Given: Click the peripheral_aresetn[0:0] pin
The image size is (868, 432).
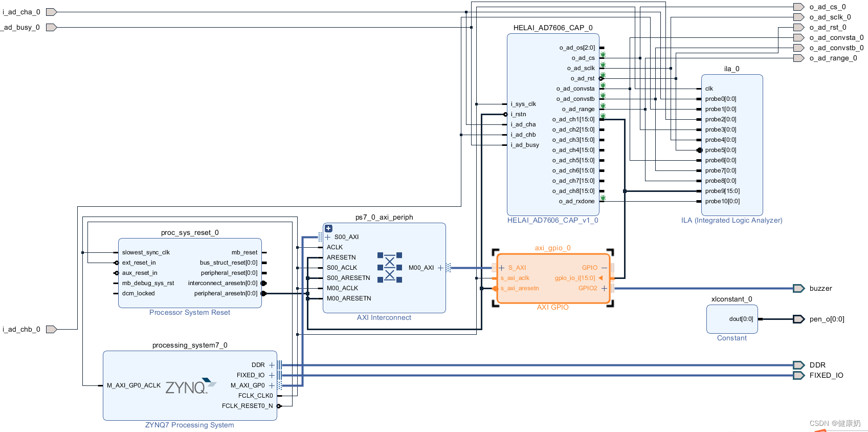Looking at the screenshot, I should [x=226, y=293].
